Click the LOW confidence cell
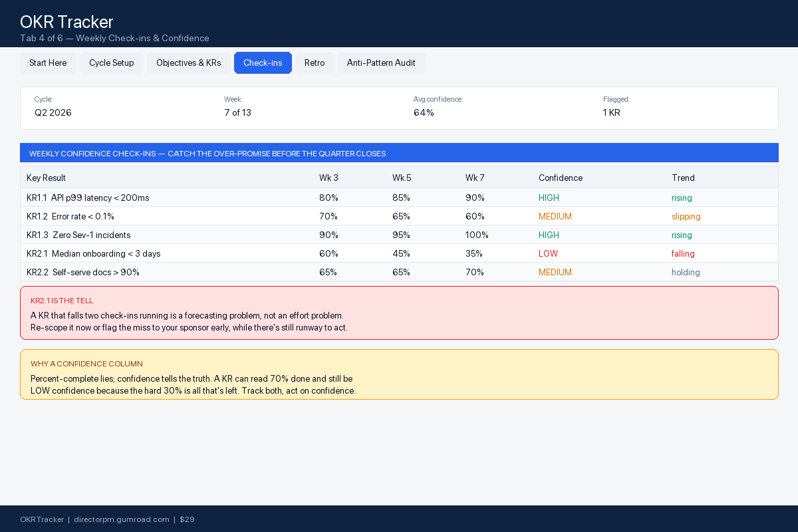798x532 pixels. tap(548, 253)
